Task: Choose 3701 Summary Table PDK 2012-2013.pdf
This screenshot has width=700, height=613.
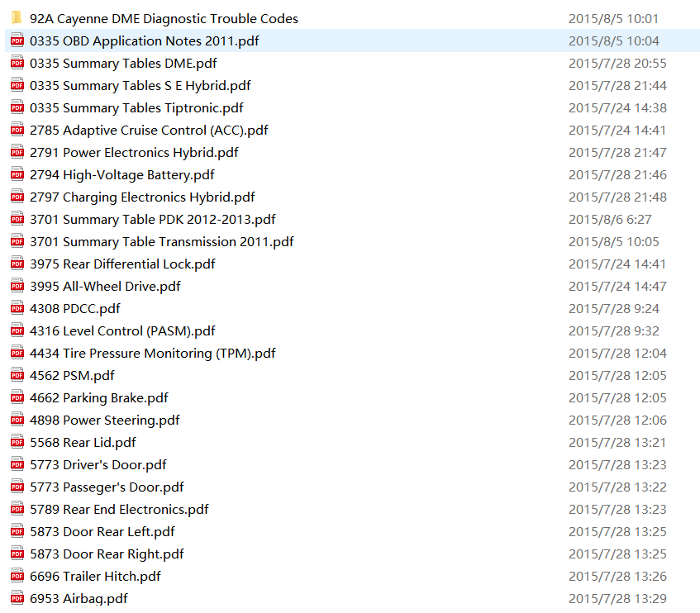Action: point(153,219)
